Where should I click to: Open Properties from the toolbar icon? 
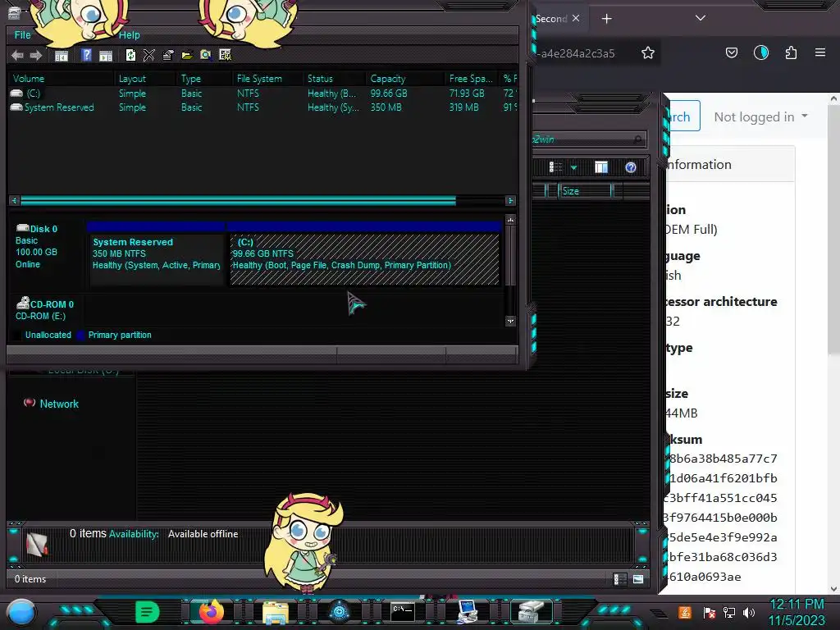pos(167,55)
